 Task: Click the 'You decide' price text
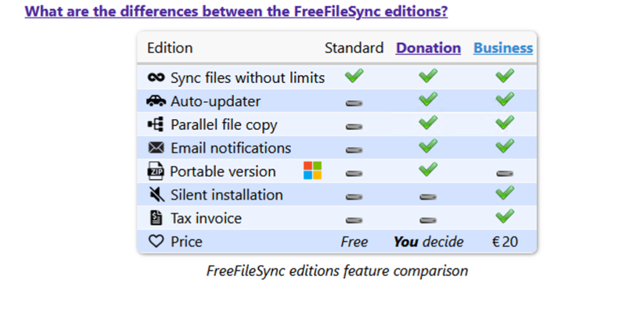click(429, 242)
